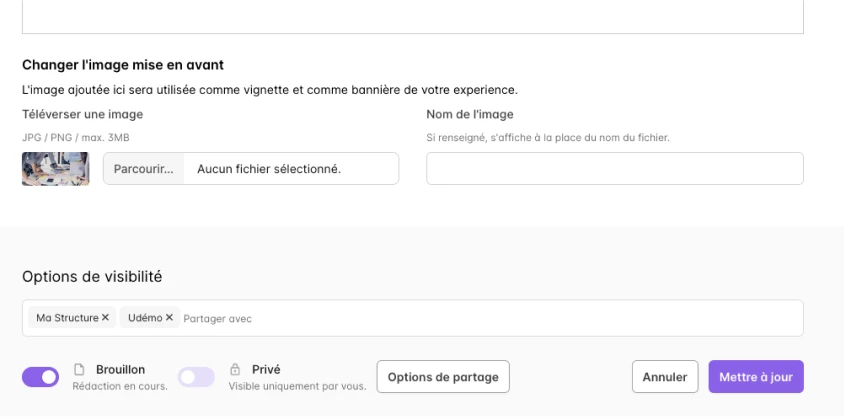Click the Brouillon document icon

pos(80,369)
